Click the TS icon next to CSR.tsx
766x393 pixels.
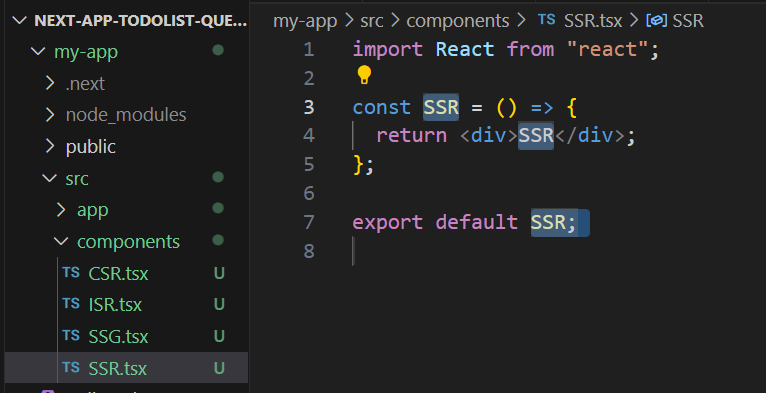[x=71, y=272]
